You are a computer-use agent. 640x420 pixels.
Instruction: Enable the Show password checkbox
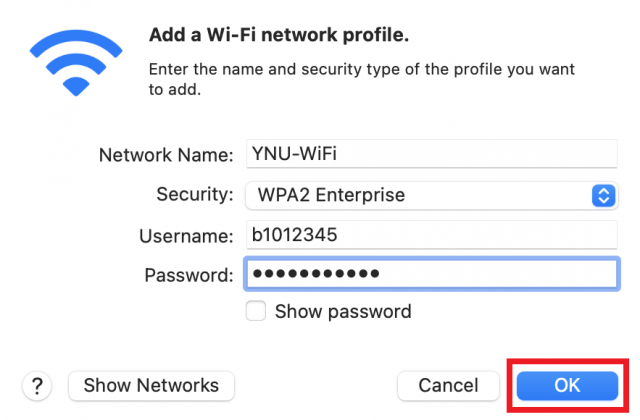coord(256,311)
